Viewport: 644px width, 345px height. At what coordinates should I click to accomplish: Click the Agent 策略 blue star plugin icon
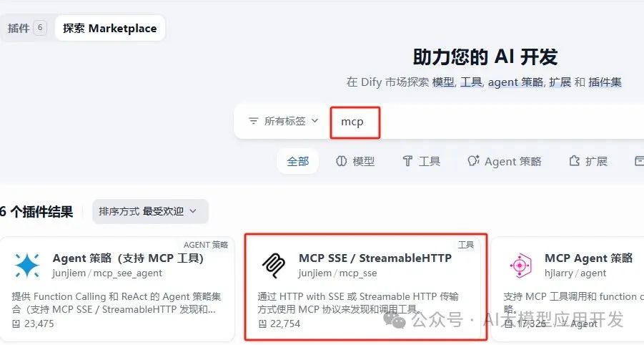click(x=27, y=266)
